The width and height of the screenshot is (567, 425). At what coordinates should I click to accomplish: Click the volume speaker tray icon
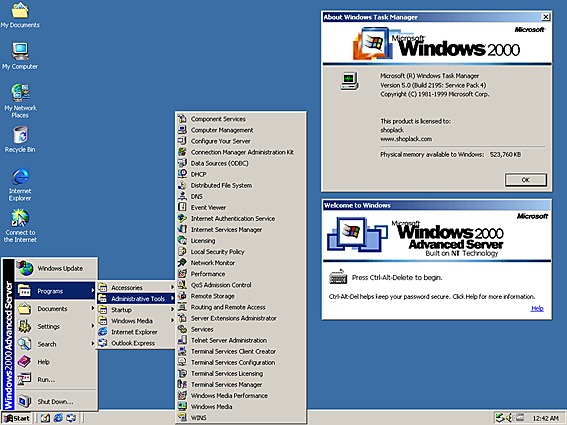[509, 418]
